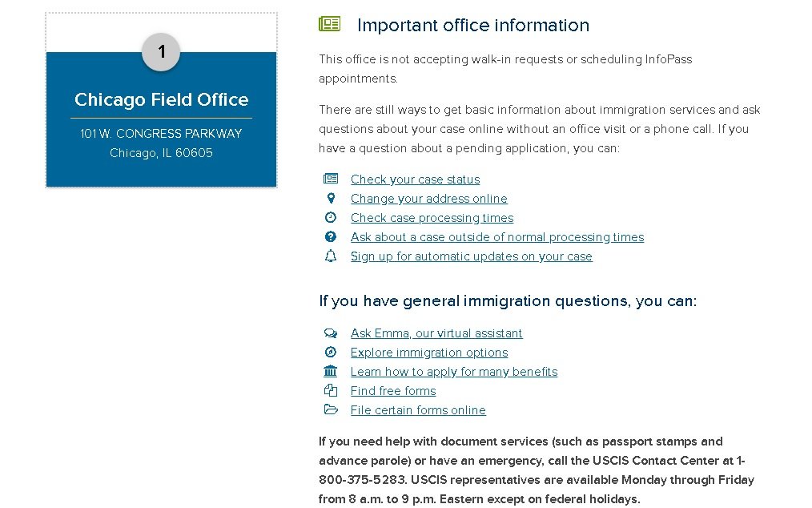Image resolution: width=812 pixels, height=508 pixels.
Task: Click the copy pages icon beside Find free forms
Action: point(331,390)
